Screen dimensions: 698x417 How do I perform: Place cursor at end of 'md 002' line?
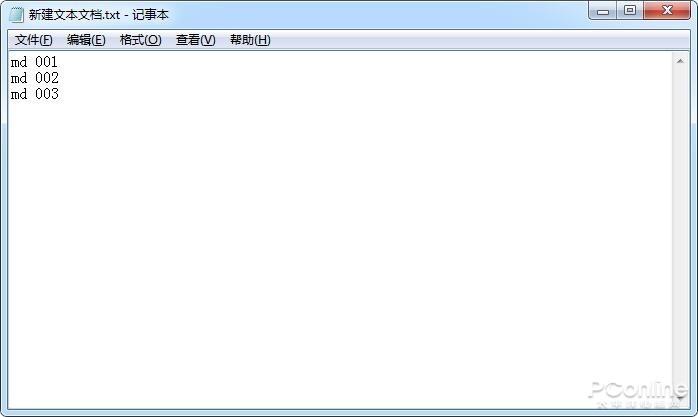59,78
